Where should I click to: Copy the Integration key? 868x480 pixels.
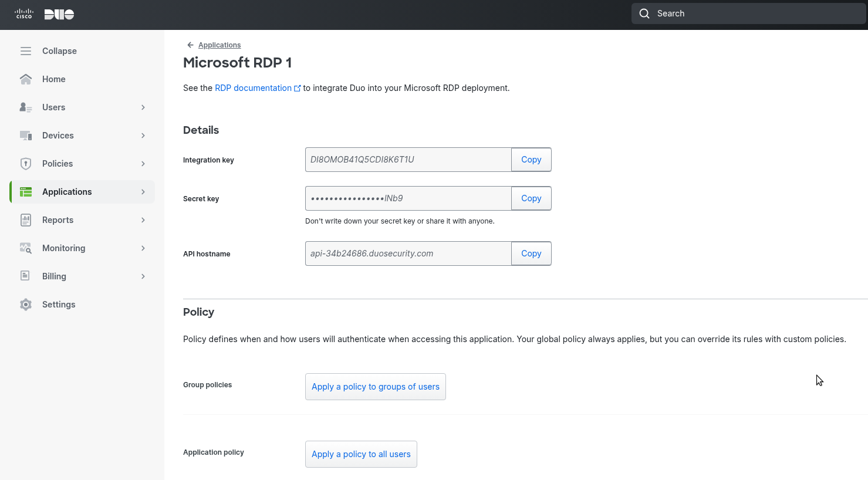531,160
